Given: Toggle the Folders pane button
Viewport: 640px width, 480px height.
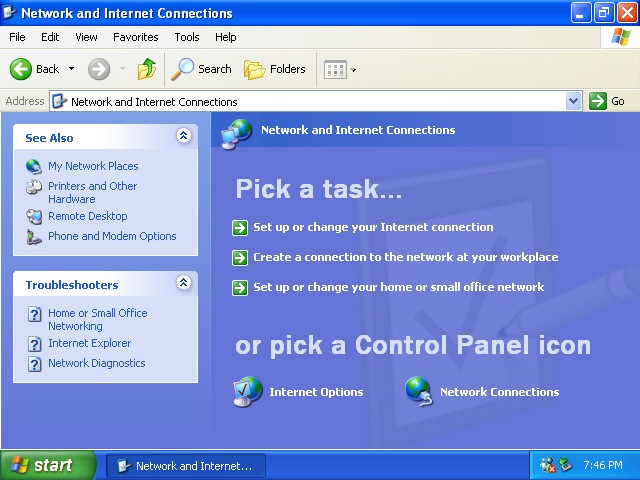Looking at the screenshot, I should click(275, 69).
